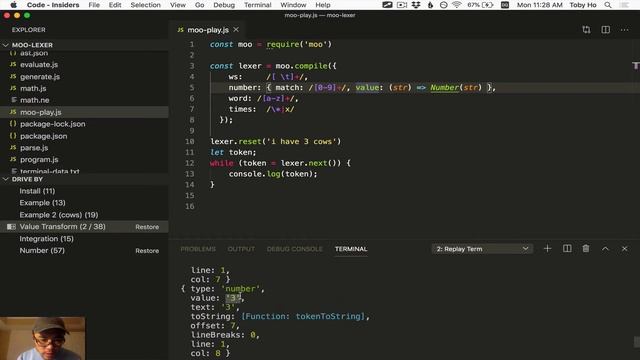
Task: Select moo-play.js in the explorer
Action: pos(41,112)
